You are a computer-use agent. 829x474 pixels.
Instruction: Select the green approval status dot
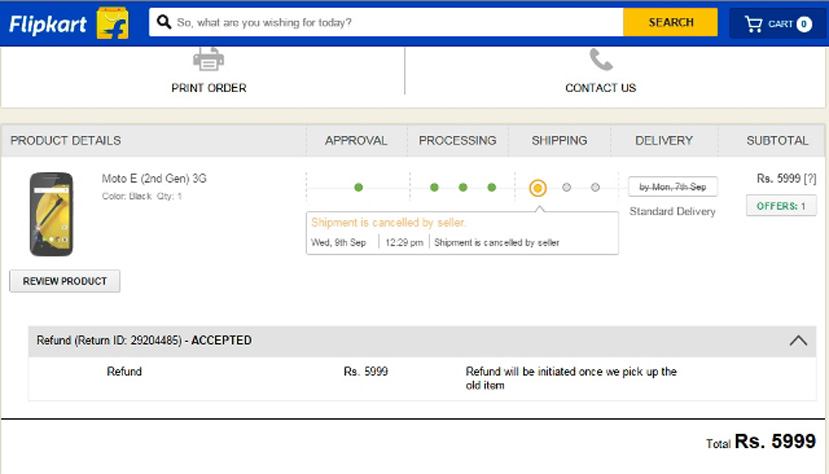pyautogui.click(x=358, y=187)
